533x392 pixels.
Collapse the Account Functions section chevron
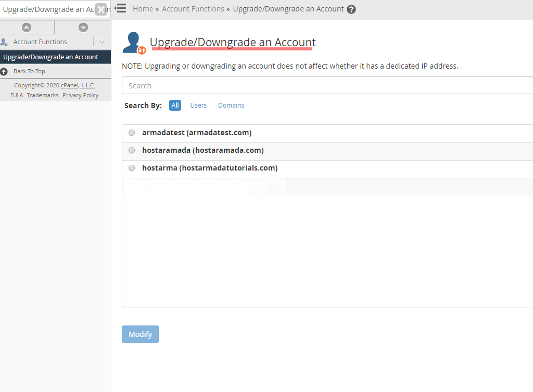coord(103,42)
